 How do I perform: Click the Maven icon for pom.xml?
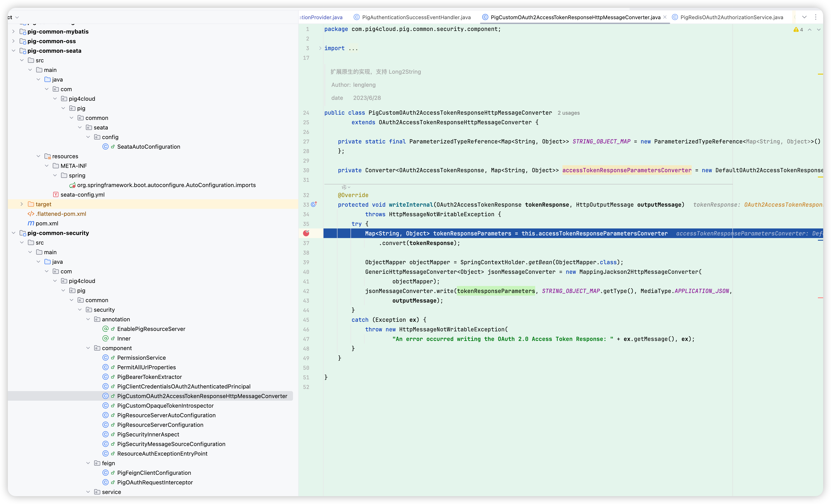[x=31, y=223]
